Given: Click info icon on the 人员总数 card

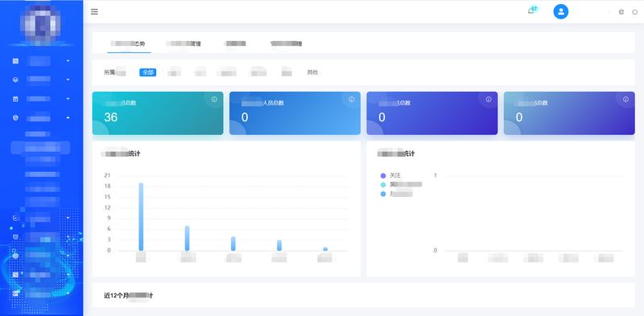Looking at the screenshot, I should coord(351,100).
